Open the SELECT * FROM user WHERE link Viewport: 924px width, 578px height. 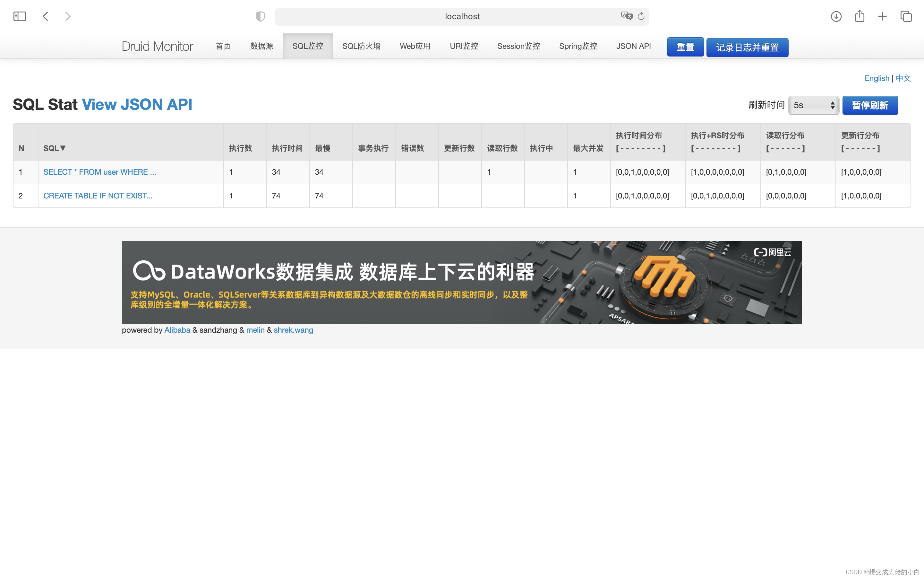pos(100,172)
